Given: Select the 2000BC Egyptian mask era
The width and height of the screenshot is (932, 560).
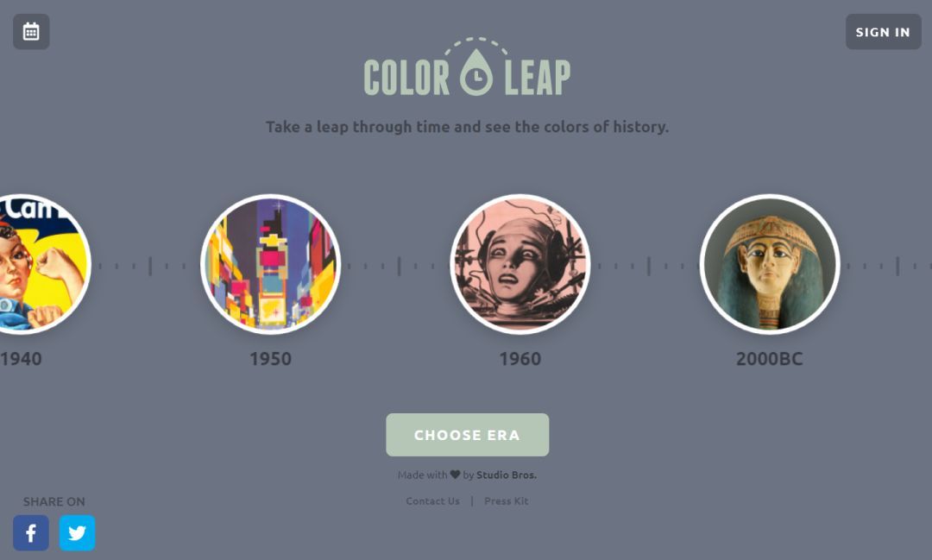Looking at the screenshot, I should [770, 264].
